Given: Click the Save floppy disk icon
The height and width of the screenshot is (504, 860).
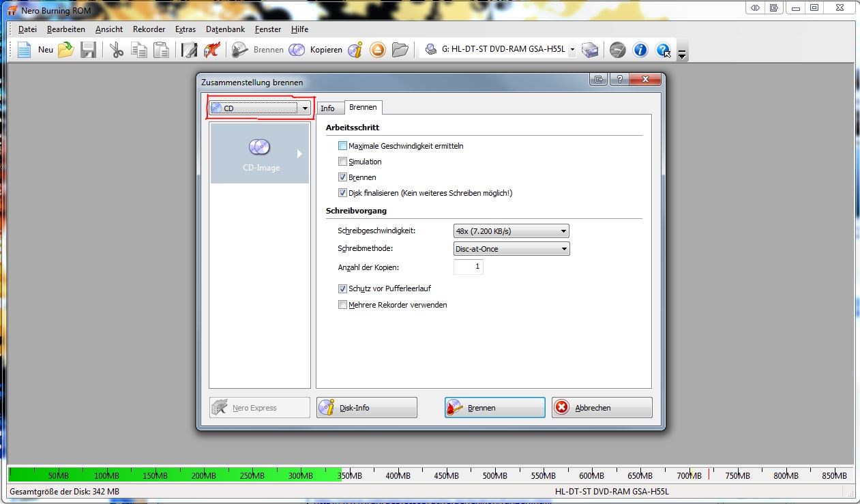Looking at the screenshot, I should 88,50.
